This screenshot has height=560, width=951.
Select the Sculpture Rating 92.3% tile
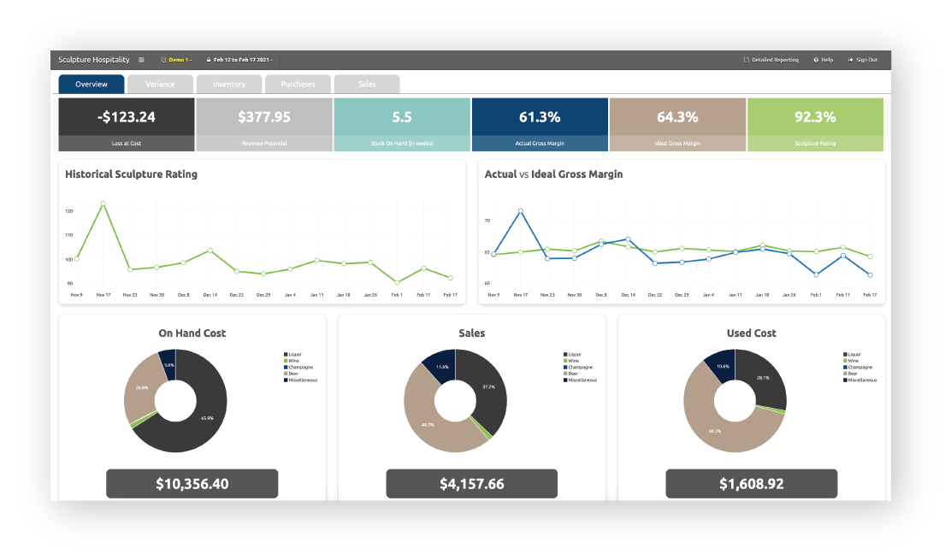click(x=816, y=124)
